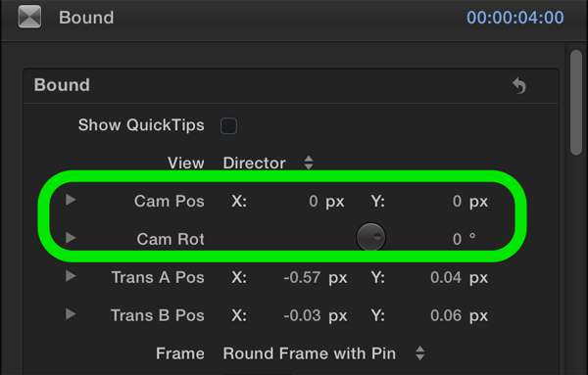Click the Cam Rot degrees value
Viewport: 588px width, 375px height.
[x=457, y=239]
